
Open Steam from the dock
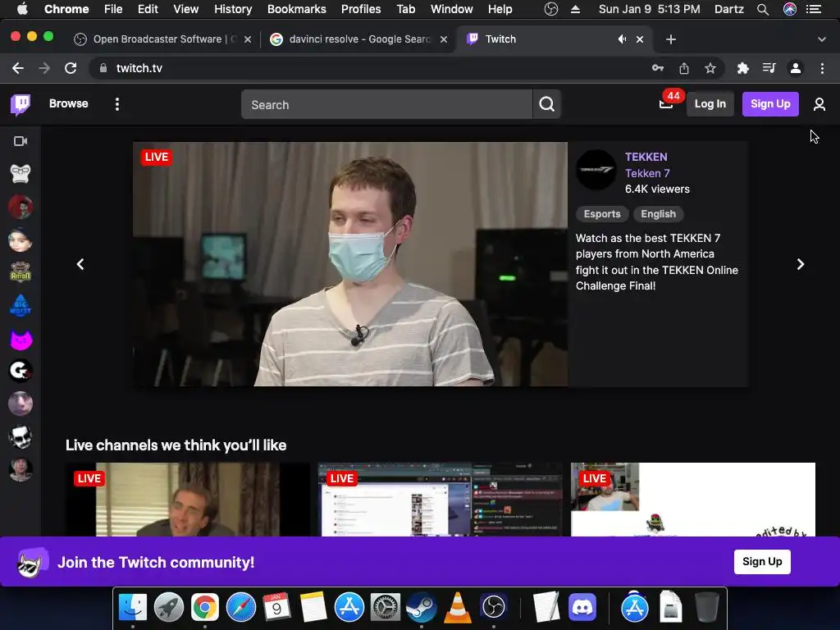421,607
